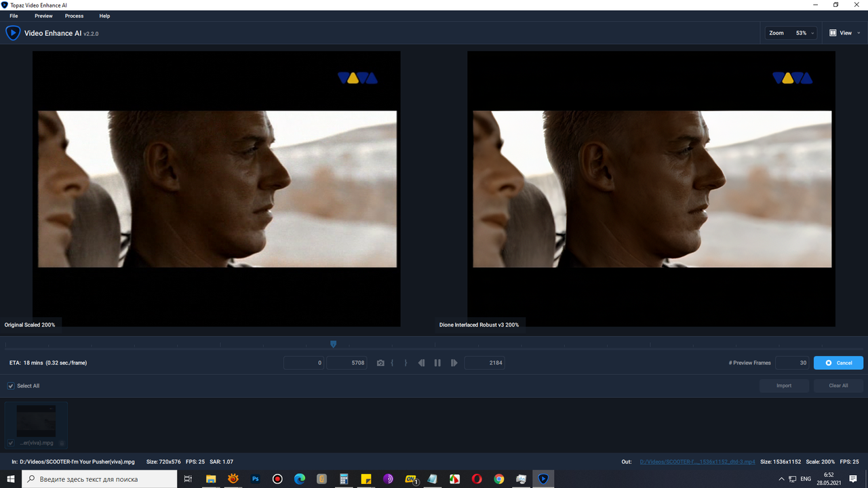This screenshot has height=488, width=868.
Task: Open the red record app in the taskbar
Action: [277, 479]
